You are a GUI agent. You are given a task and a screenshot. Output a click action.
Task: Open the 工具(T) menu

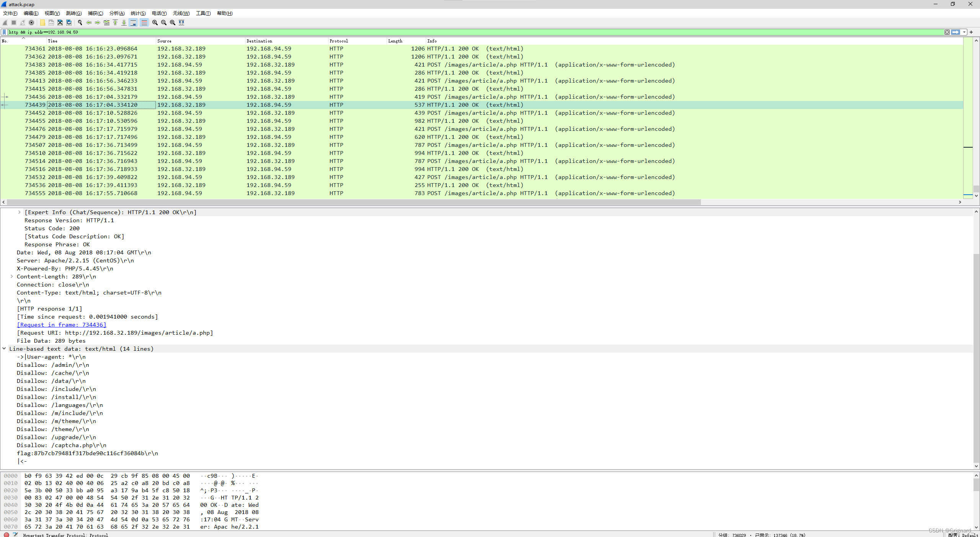click(x=203, y=13)
